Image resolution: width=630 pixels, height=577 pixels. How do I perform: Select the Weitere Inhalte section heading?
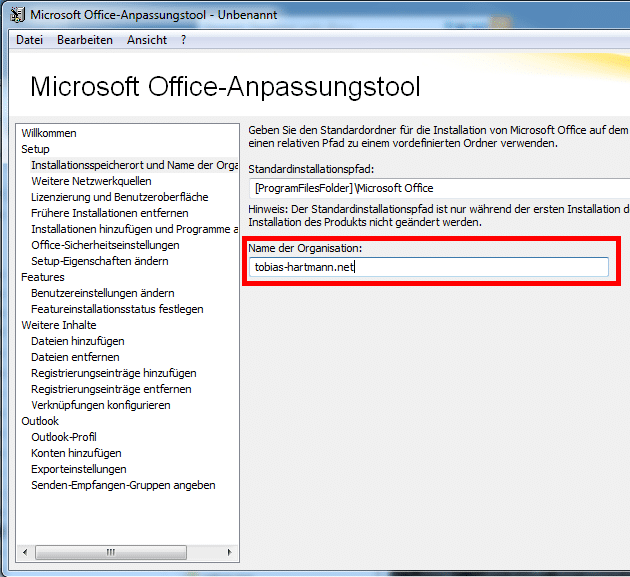tap(59, 325)
